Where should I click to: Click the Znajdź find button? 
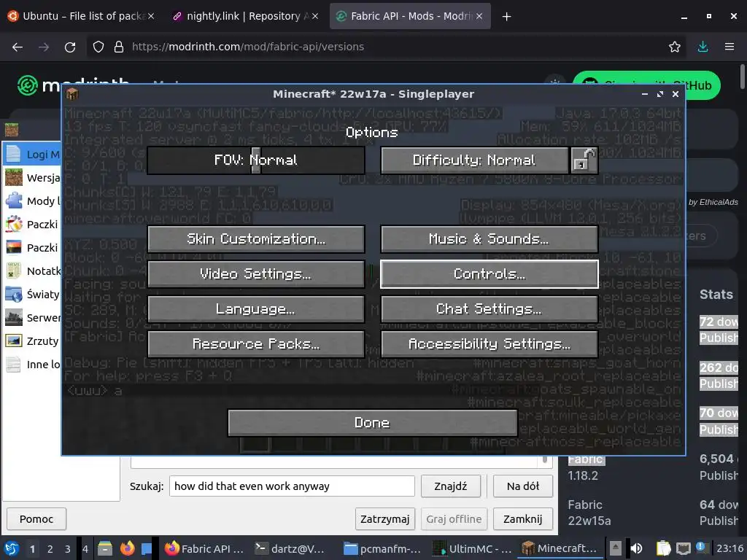point(451,486)
